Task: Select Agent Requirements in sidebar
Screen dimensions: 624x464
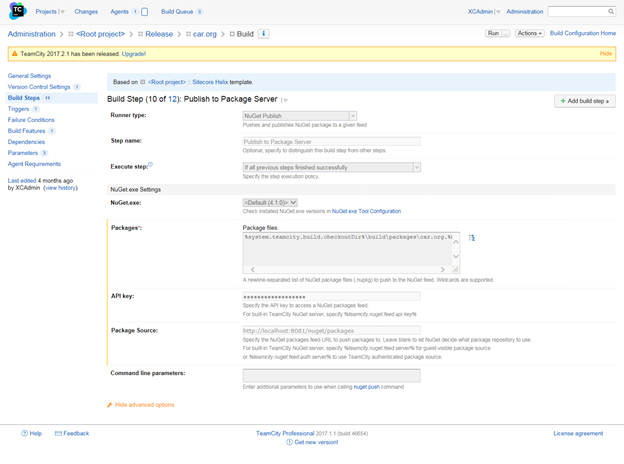Action: [x=34, y=164]
